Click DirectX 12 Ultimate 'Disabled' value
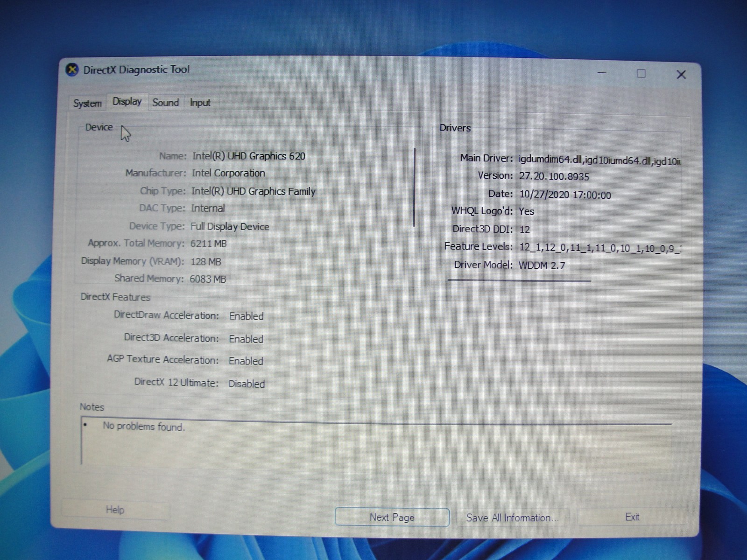 [x=247, y=384]
